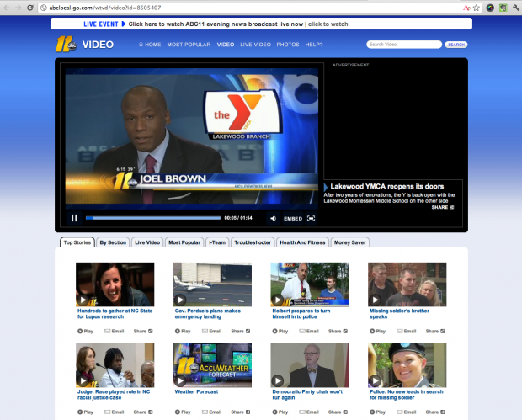
Task: Click Share under Lupus research story
Action: [x=143, y=331]
